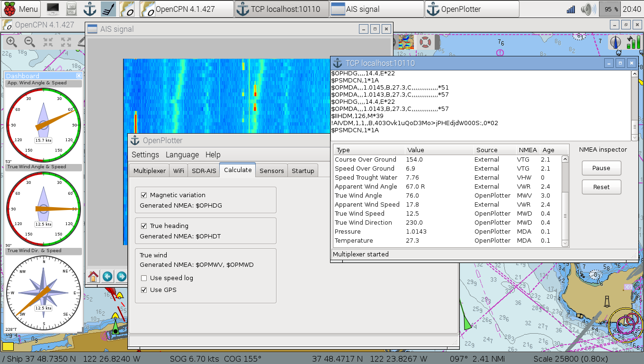Reset the NMEA inspector
This screenshot has width=644, height=364.
(601, 187)
